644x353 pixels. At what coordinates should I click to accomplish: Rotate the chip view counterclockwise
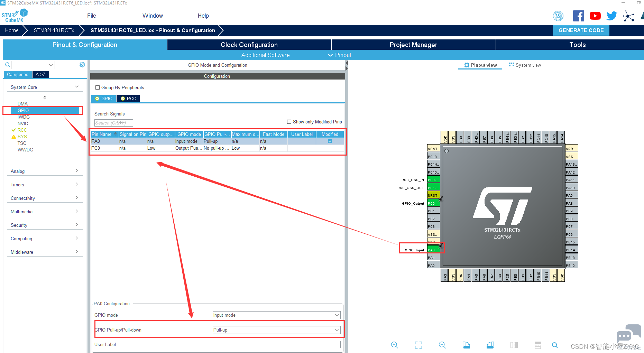[490, 345]
